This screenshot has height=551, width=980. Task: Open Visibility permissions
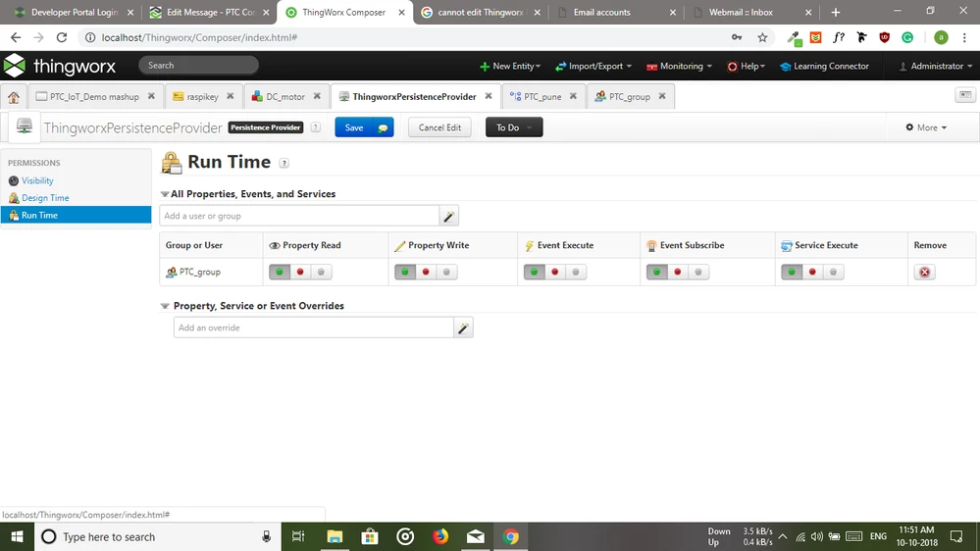pos(37,180)
